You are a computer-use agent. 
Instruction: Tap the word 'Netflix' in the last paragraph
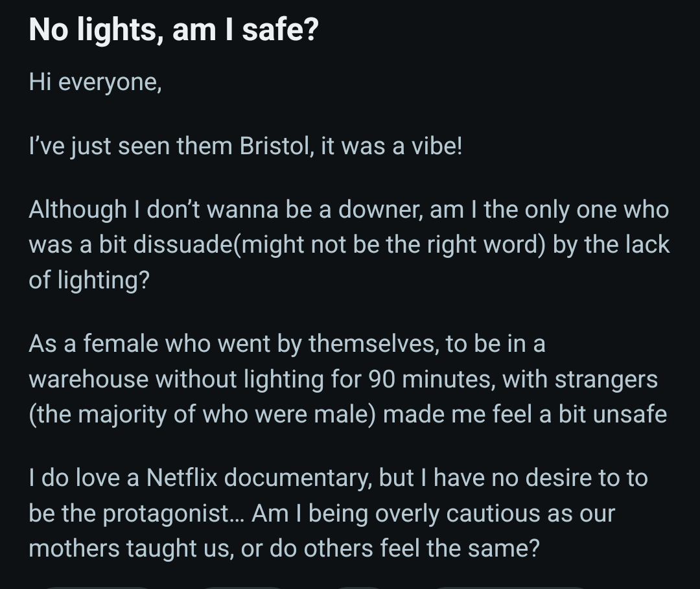[x=181, y=478]
